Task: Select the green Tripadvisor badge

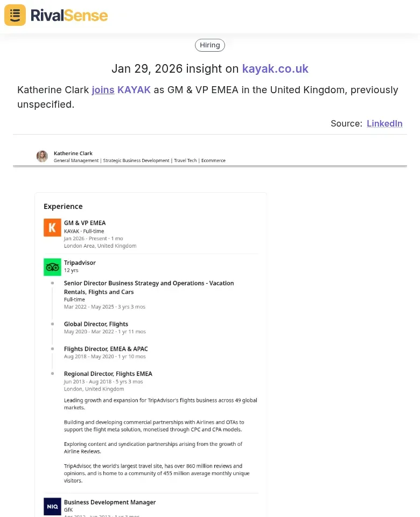Action: (x=52, y=267)
